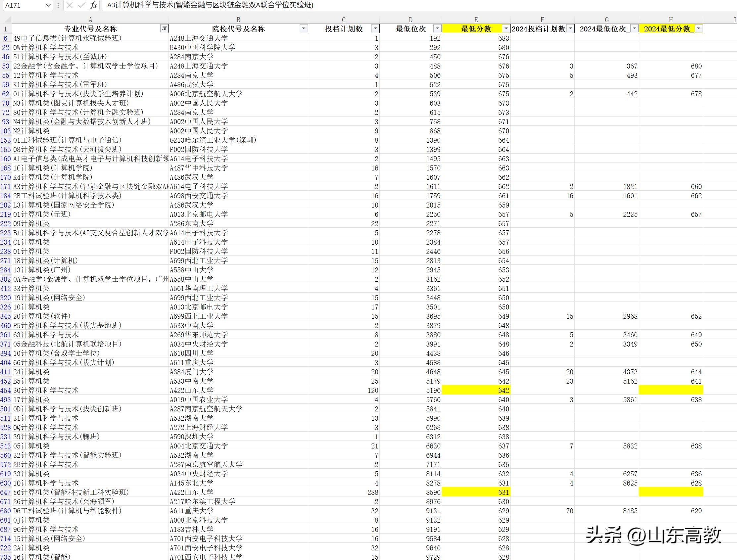Screen dimensions: 737x560
Task: Click the yellow cell with score 631
Action: tap(476, 492)
